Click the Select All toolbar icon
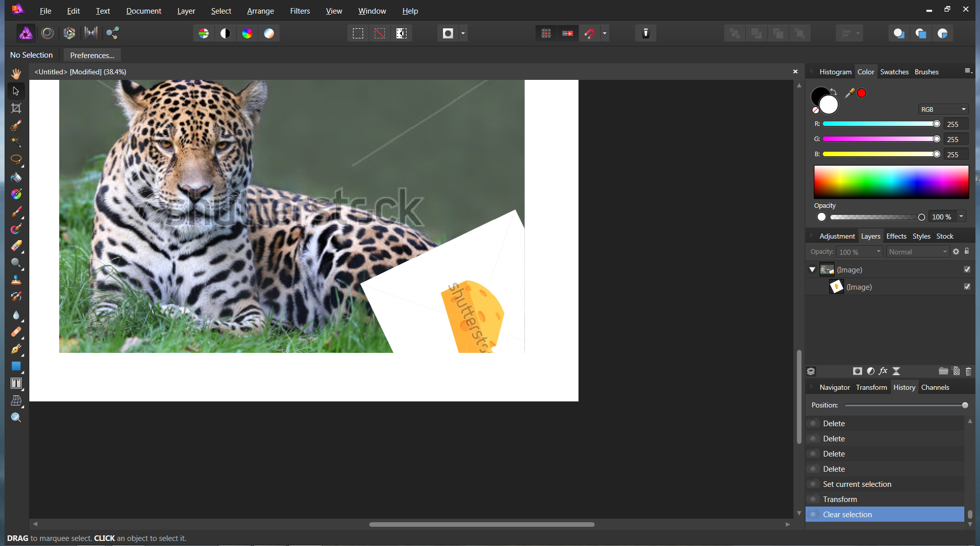The height and width of the screenshot is (546, 980). coord(358,33)
